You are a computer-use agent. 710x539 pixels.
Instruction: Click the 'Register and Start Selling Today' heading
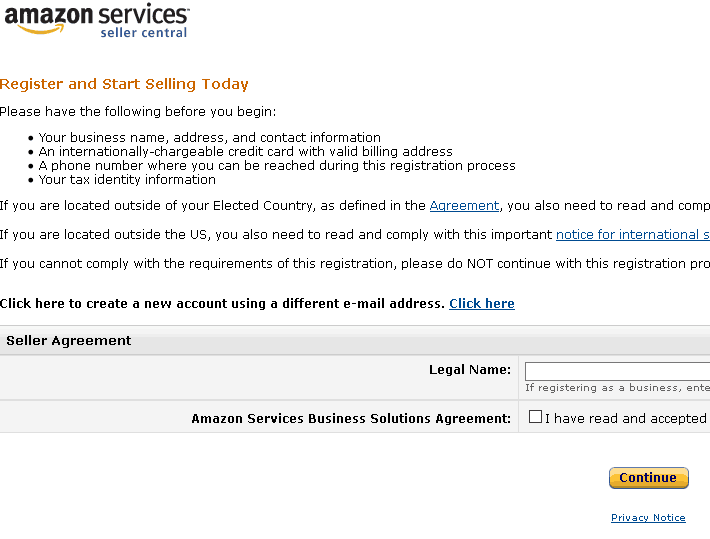click(x=124, y=84)
